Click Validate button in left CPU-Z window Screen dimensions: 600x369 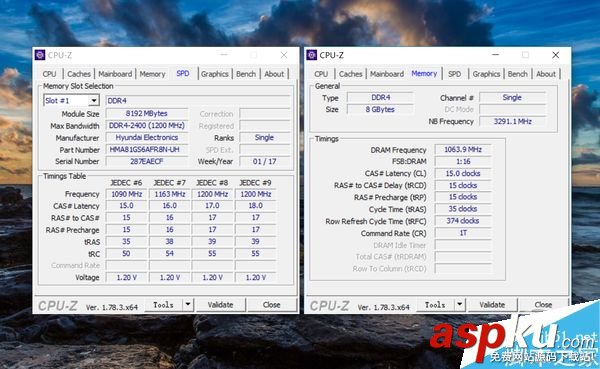[220, 305]
